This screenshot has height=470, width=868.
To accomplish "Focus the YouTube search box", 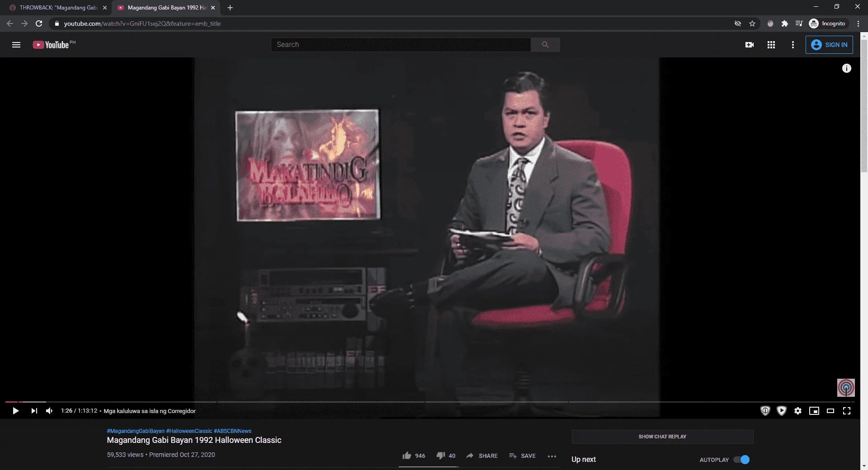I will click(401, 45).
